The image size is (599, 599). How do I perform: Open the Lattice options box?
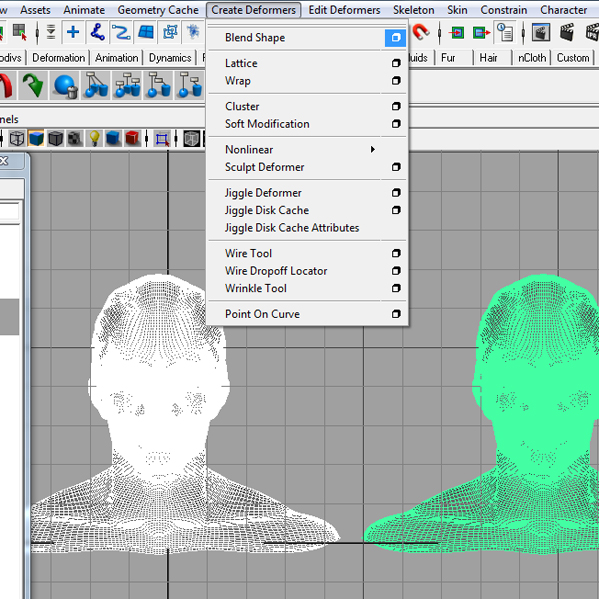[x=396, y=63]
